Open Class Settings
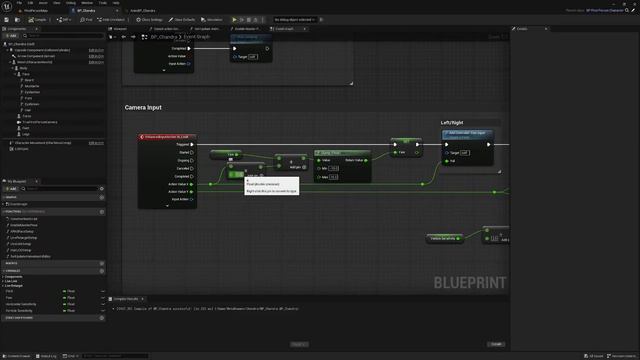Screen dimensions: 640x360 (x=149, y=20)
